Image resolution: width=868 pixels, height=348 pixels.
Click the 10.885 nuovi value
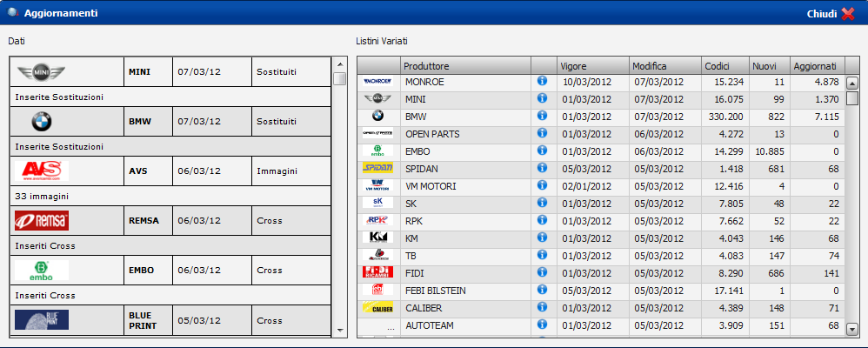pos(770,151)
